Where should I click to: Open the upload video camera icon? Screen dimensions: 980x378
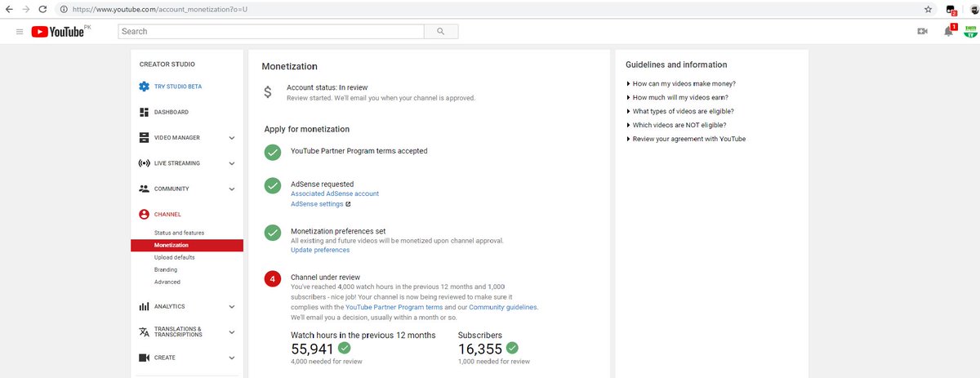(922, 31)
